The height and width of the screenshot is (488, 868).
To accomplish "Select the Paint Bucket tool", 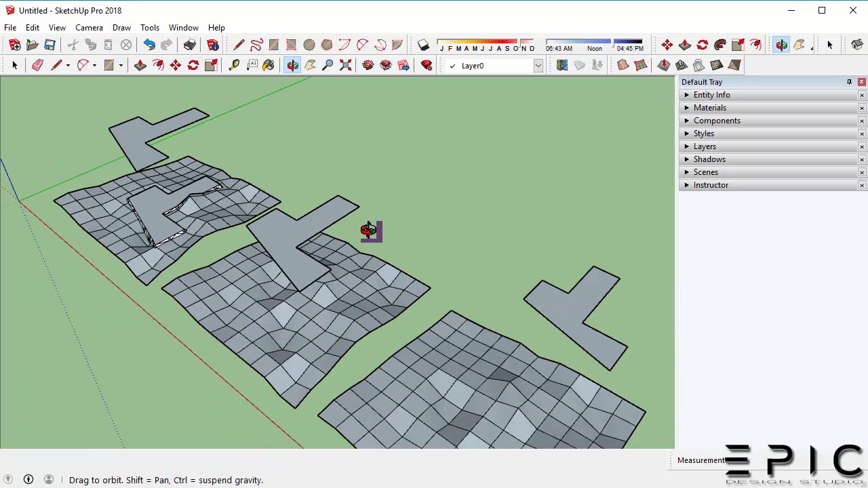I will coord(269,65).
